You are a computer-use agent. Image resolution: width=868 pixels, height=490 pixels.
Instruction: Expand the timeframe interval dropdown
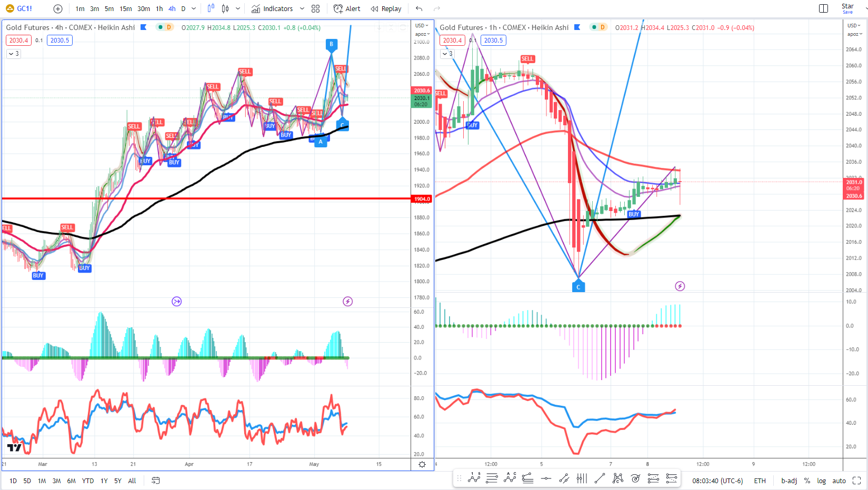tap(194, 8)
